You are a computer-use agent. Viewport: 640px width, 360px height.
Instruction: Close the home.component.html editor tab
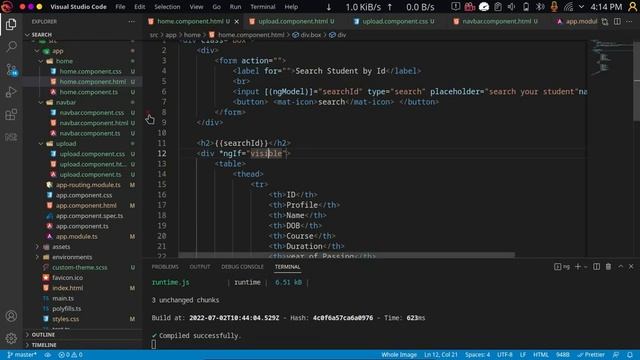pos(236,21)
